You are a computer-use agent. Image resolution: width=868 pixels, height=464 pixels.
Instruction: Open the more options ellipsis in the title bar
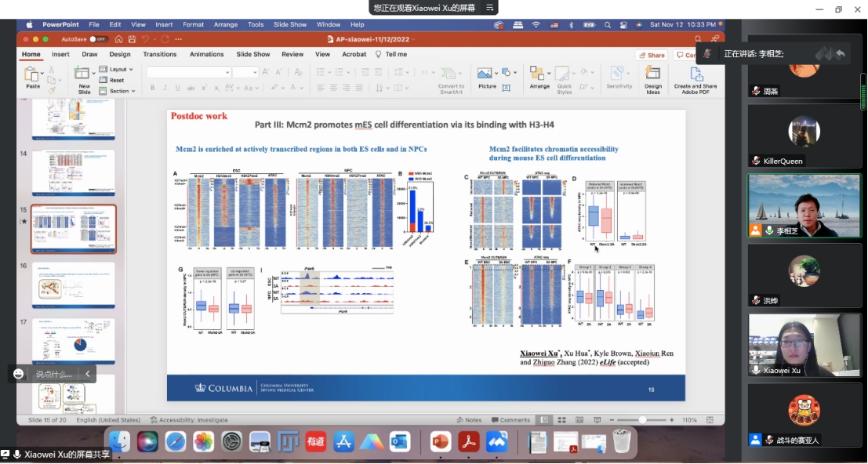coord(178,39)
